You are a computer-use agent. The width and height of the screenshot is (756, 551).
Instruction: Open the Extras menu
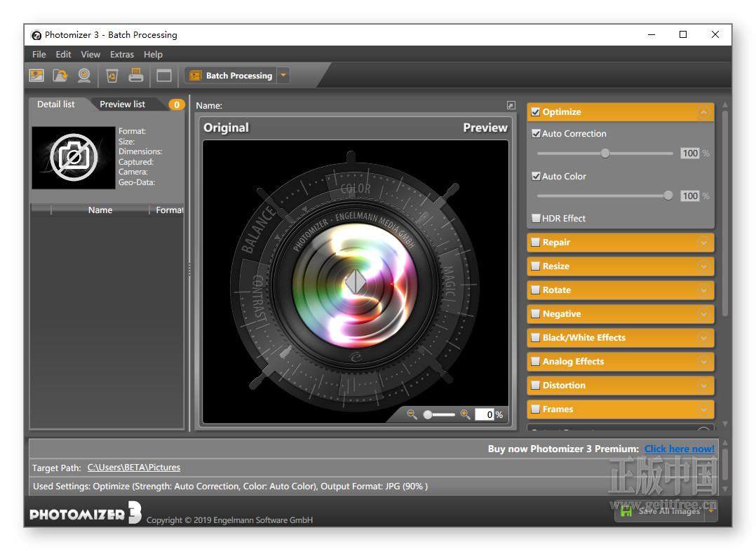click(x=122, y=55)
